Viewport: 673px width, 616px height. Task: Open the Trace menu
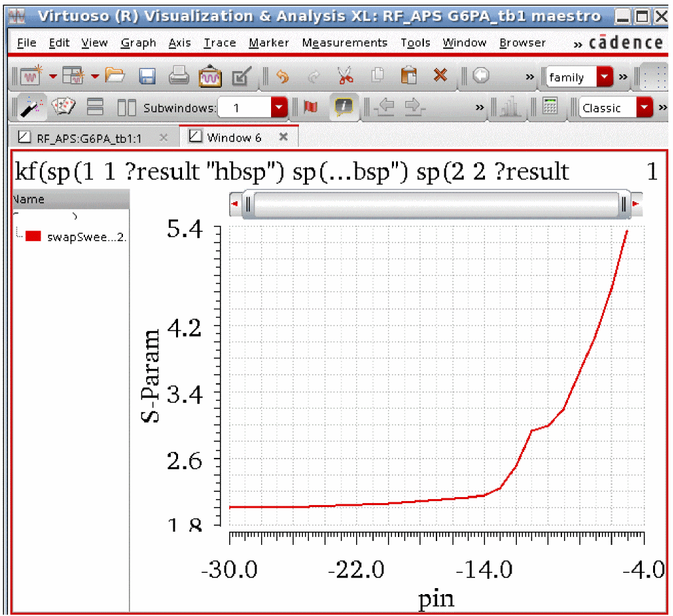point(220,43)
